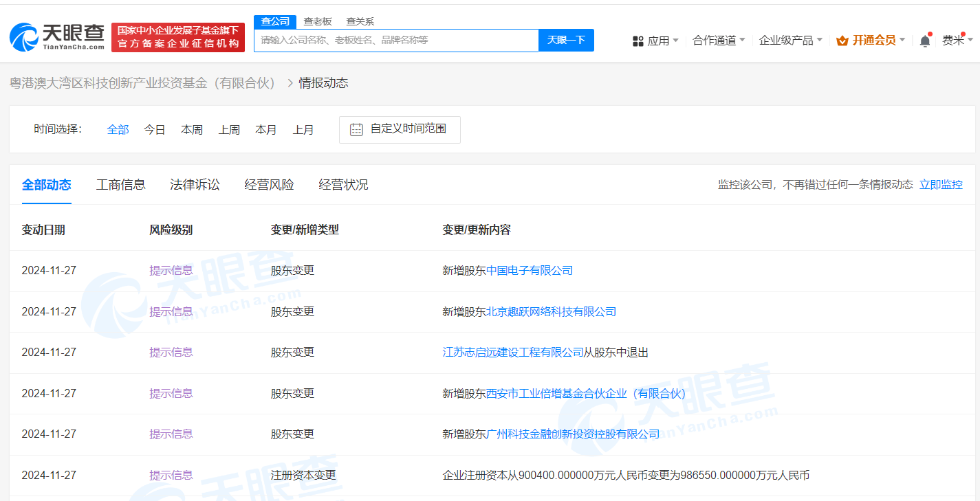
Task: Click the company name search input field
Action: coord(396,41)
